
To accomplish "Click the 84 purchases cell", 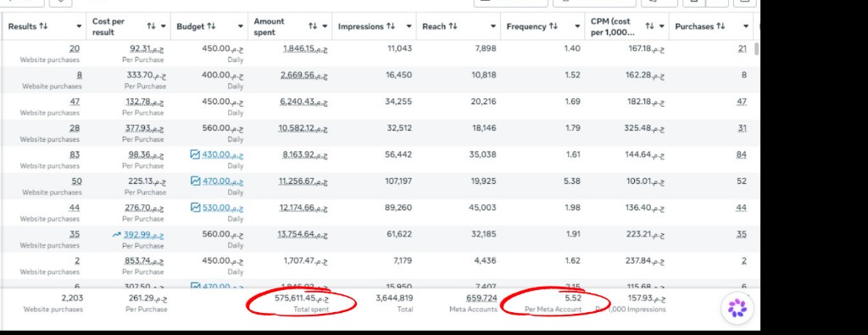I will click(741, 154).
